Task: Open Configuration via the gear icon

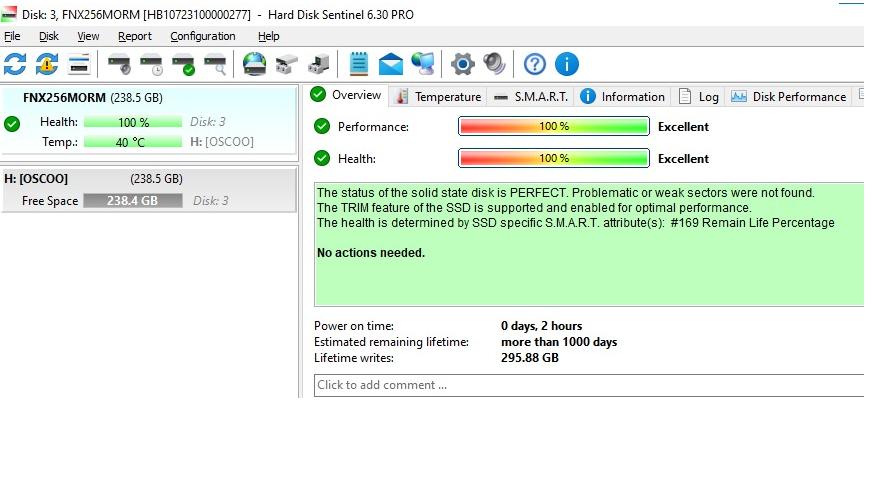Action: point(462,65)
